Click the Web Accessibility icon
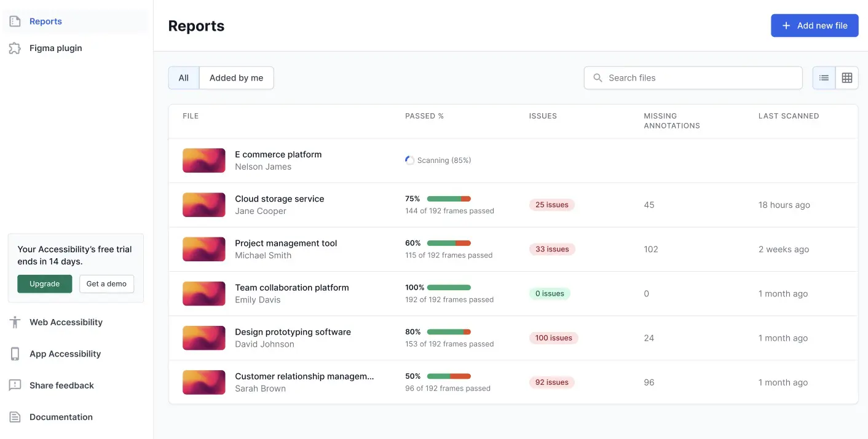This screenshot has width=868, height=439. pos(14,322)
